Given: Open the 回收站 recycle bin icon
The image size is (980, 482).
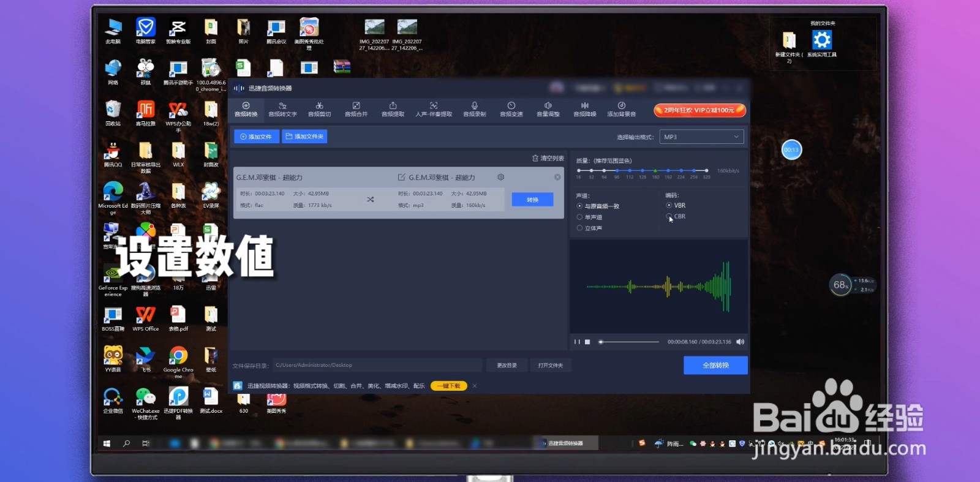Looking at the screenshot, I should (113, 113).
